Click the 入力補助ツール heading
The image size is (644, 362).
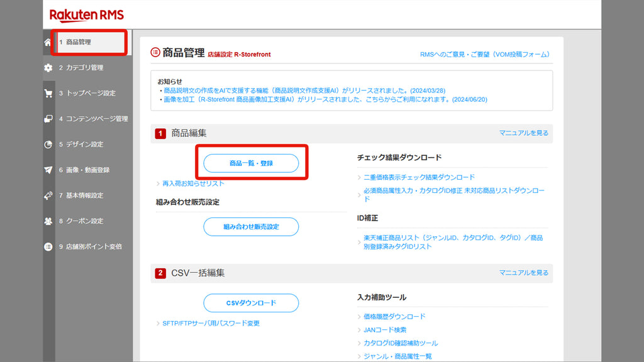coord(382,297)
